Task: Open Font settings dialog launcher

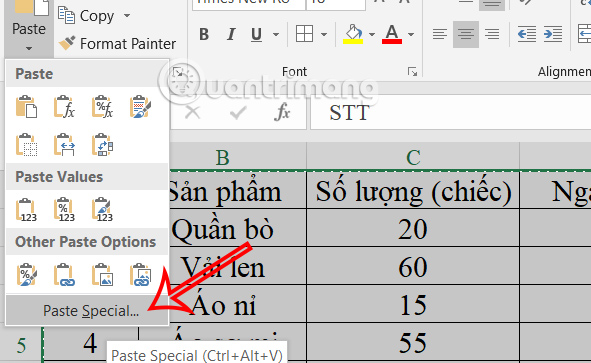Action: pyautogui.click(x=412, y=72)
